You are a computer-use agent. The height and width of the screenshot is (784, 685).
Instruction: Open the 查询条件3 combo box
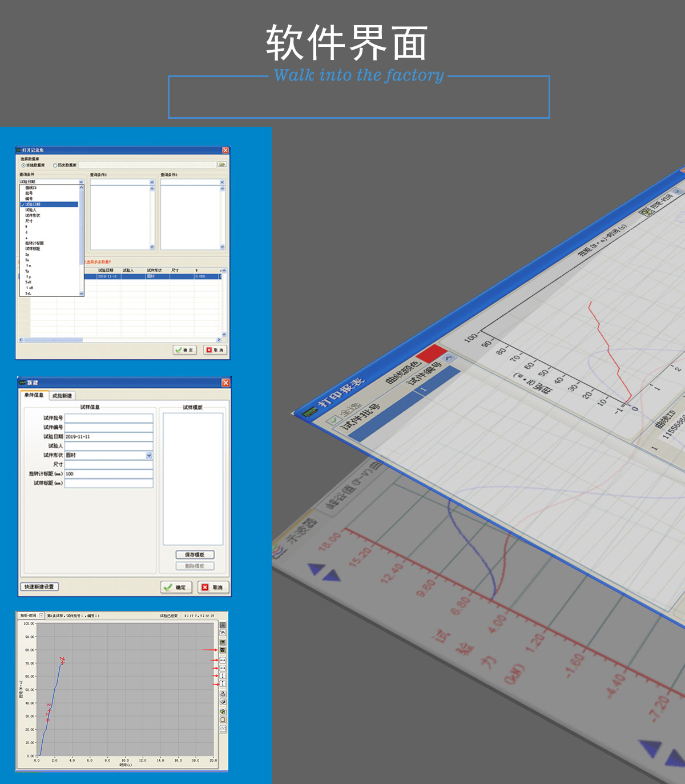click(x=193, y=182)
